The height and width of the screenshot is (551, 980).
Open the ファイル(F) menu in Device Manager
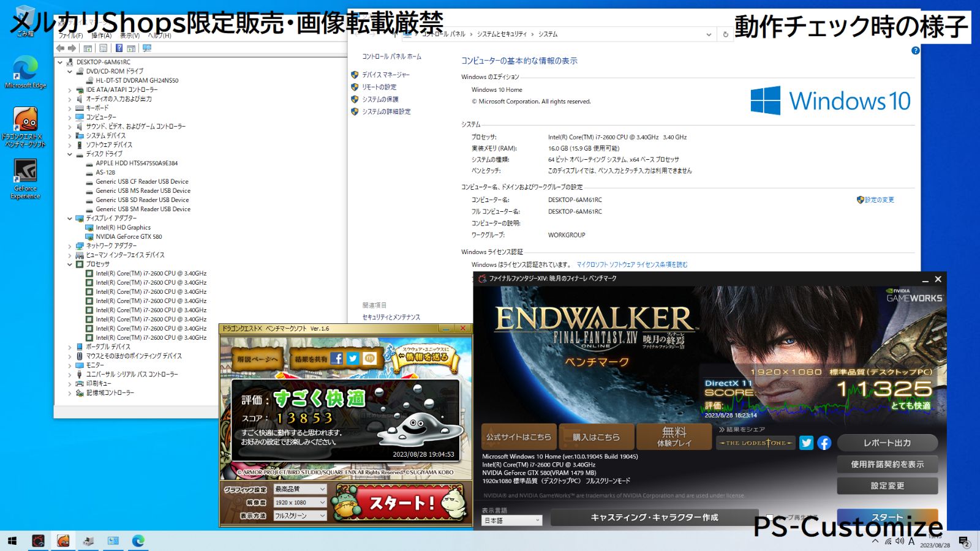click(70, 36)
